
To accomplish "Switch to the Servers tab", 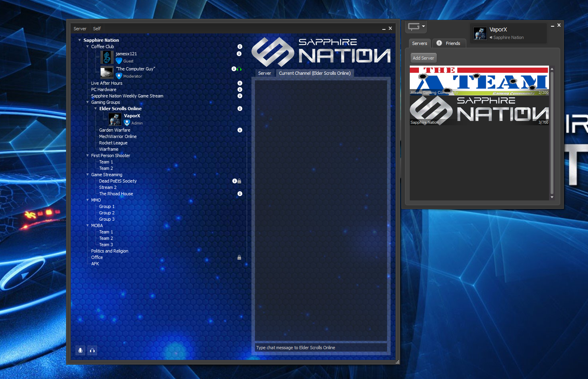I will point(420,43).
